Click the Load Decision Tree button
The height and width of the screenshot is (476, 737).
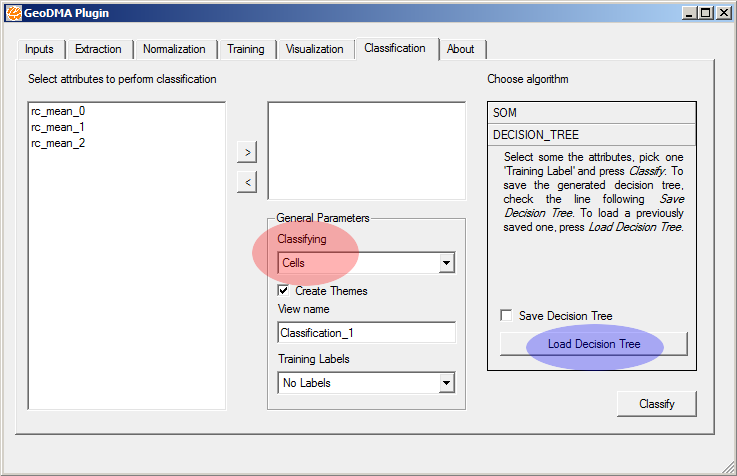[x=593, y=344]
